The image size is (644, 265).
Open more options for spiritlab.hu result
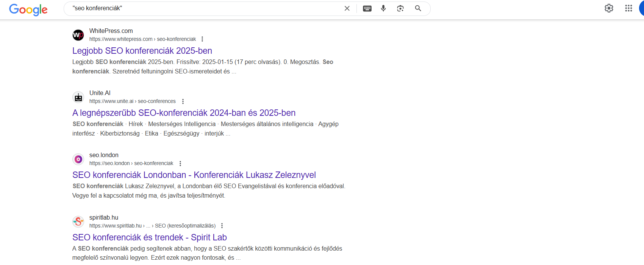[x=222, y=226]
